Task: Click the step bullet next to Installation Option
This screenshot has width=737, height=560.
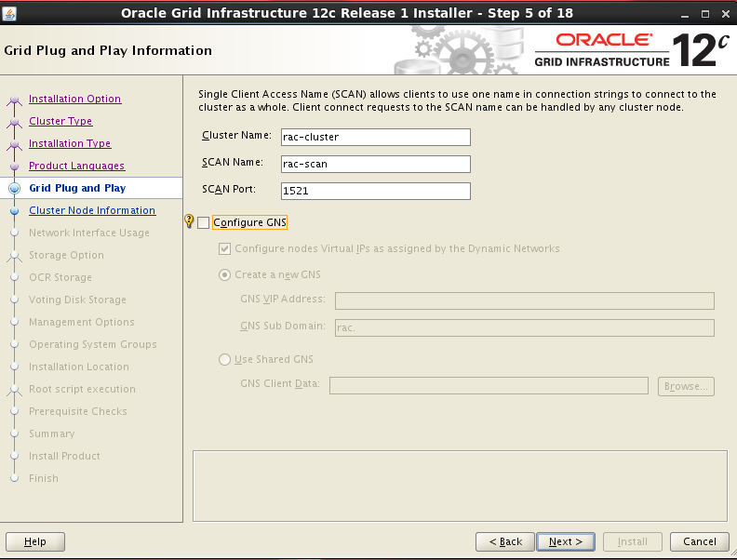Action: [15, 100]
